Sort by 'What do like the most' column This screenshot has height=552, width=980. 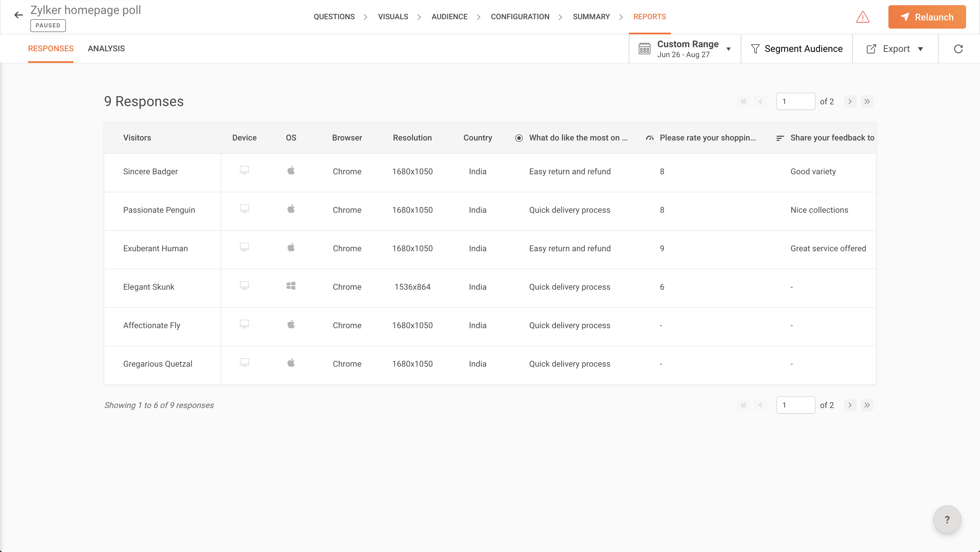[577, 138]
